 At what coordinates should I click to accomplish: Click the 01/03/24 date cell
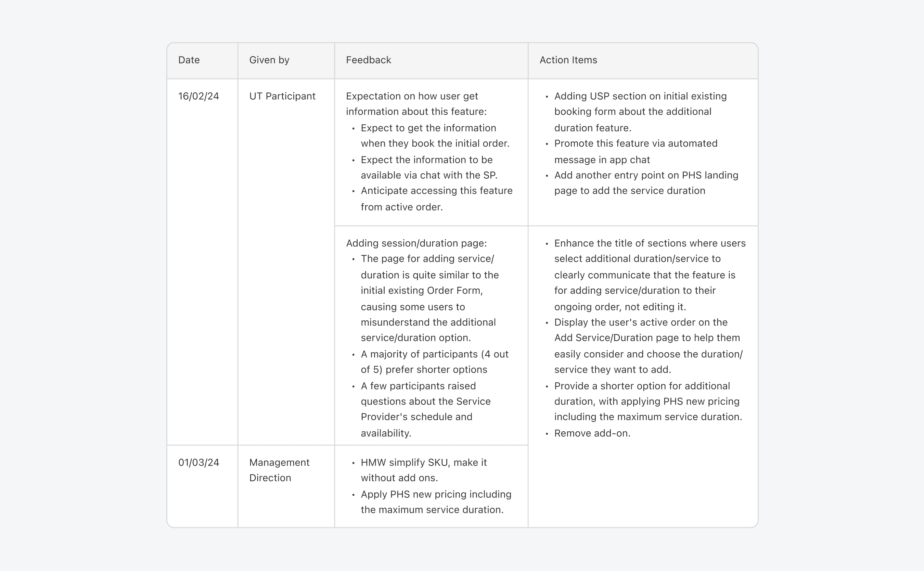click(198, 462)
